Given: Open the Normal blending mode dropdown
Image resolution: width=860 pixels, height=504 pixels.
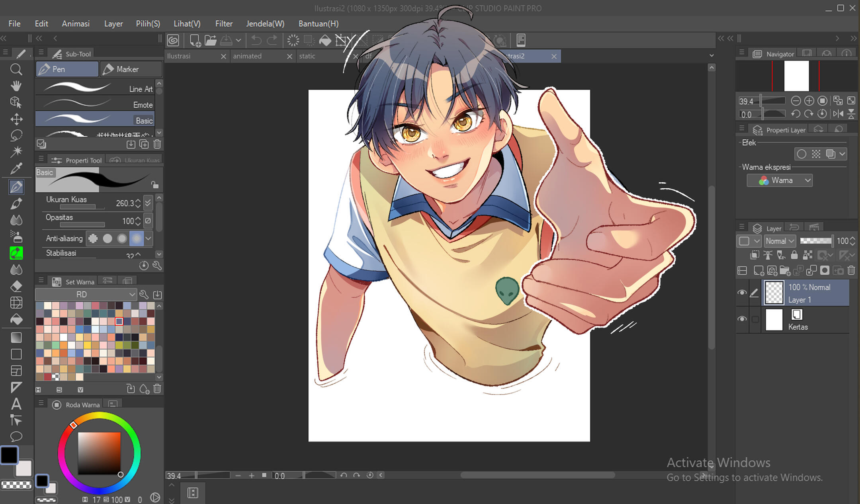Looking at the screenshot, I should [x=780, y=241].
